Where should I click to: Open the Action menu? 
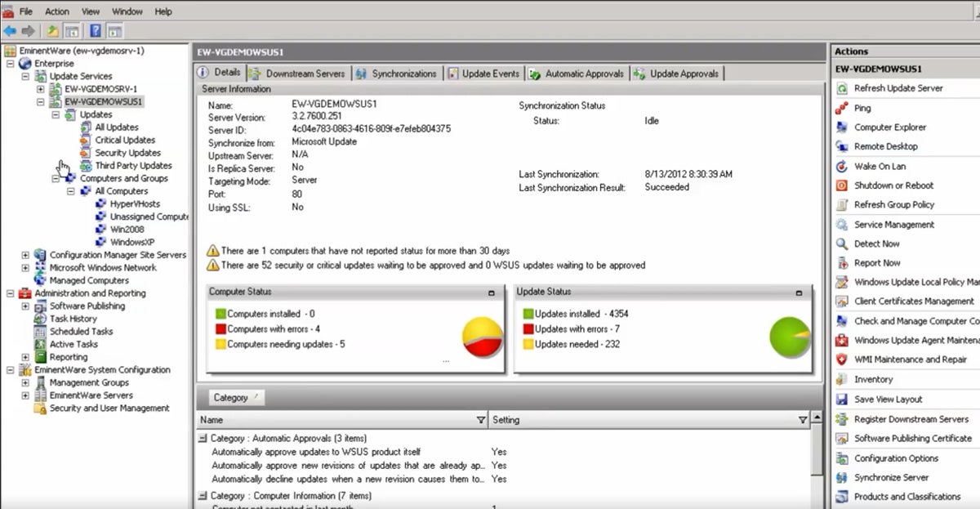pyautogui.click(x=57, y=11)
